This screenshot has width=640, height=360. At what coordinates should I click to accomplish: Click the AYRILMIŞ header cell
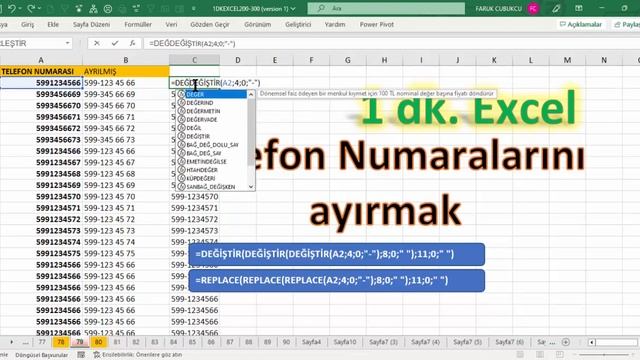click(x=126, y=71)
